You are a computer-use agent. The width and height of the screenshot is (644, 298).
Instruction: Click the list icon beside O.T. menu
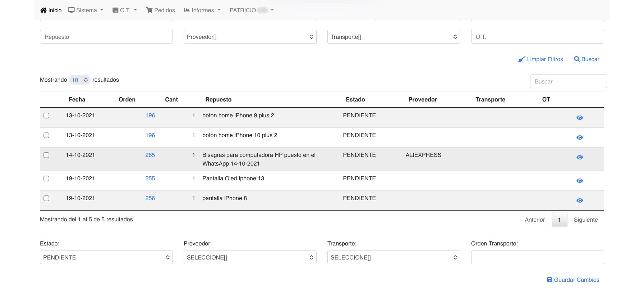[x=115, y=10]
